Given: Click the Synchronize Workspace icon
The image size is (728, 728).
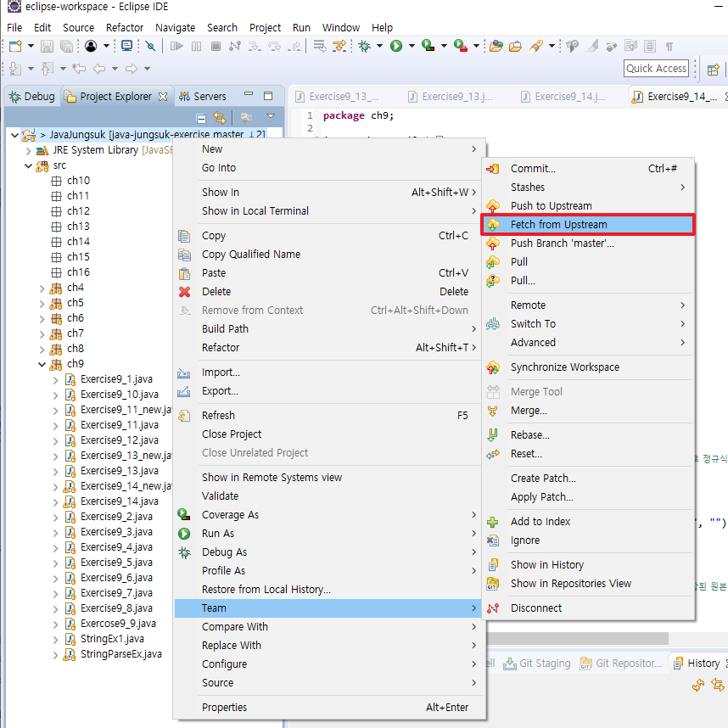Looking at the screenshot, I should pos(493,367).
